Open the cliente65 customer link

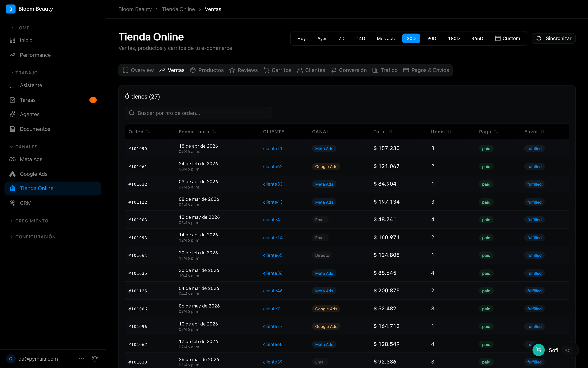tap(273, 255)
